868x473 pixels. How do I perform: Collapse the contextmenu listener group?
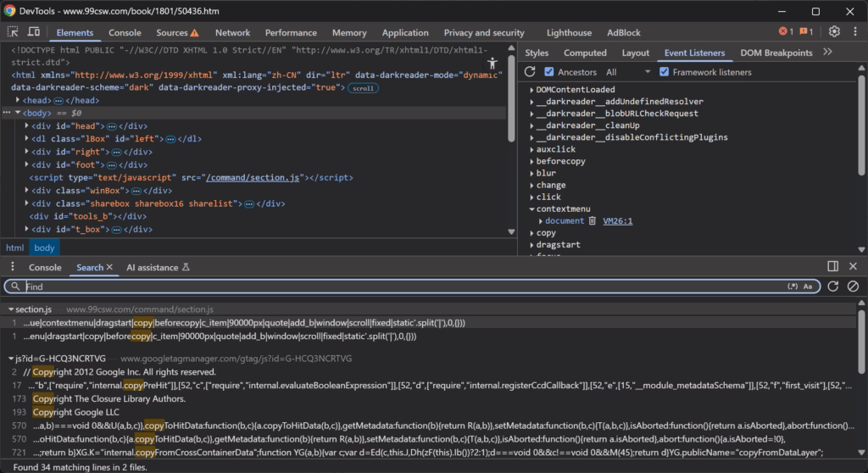point(531,209)
